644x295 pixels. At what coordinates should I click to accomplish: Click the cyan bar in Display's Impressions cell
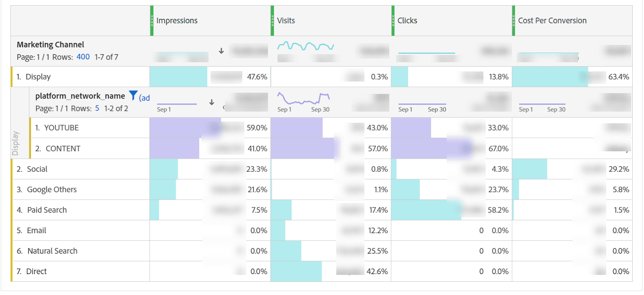tap(177, 76)
